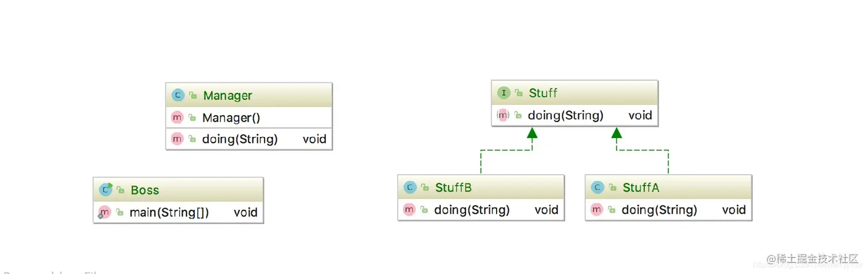Click the method icon in the StuffA node
Screen dimensions: 868x274
(597, 210)
